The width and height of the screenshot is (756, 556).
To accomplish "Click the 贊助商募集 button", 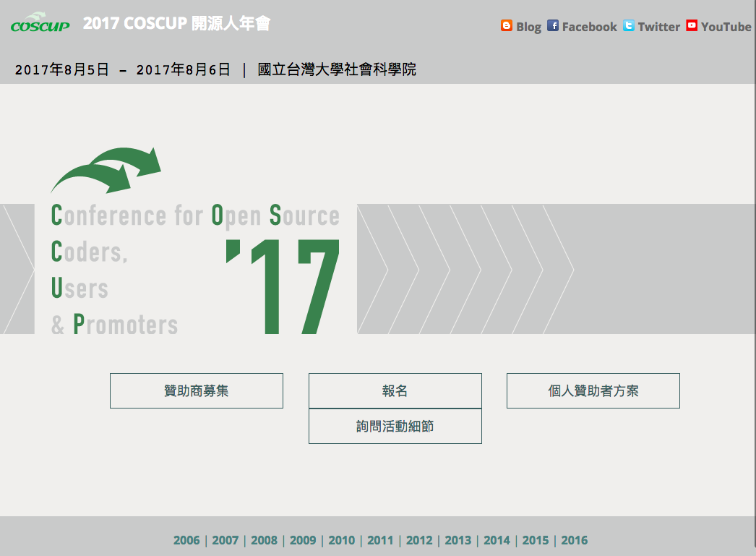I will [x=197, y=390].
